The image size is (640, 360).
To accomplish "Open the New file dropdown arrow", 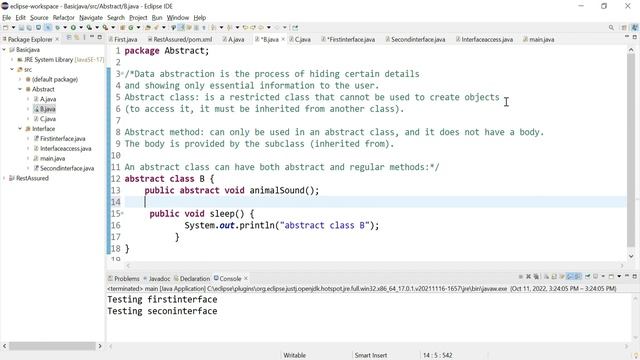I will [13, 27].
